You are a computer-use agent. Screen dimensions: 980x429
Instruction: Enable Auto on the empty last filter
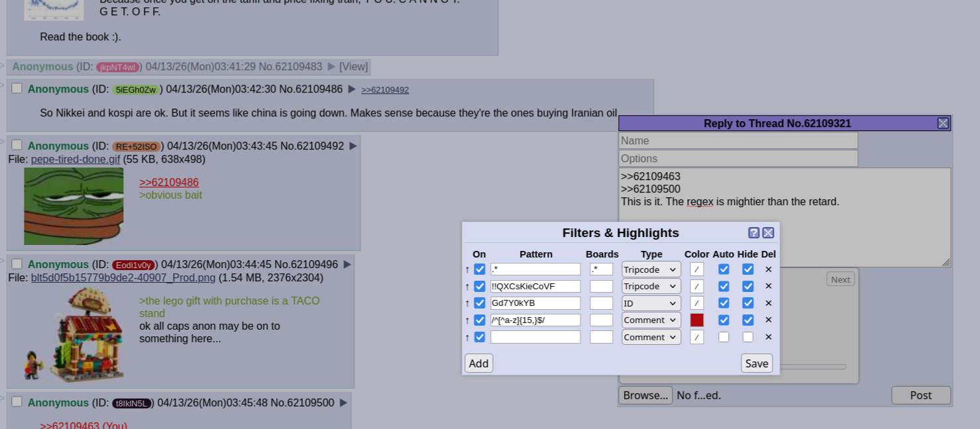click(724, 337)
